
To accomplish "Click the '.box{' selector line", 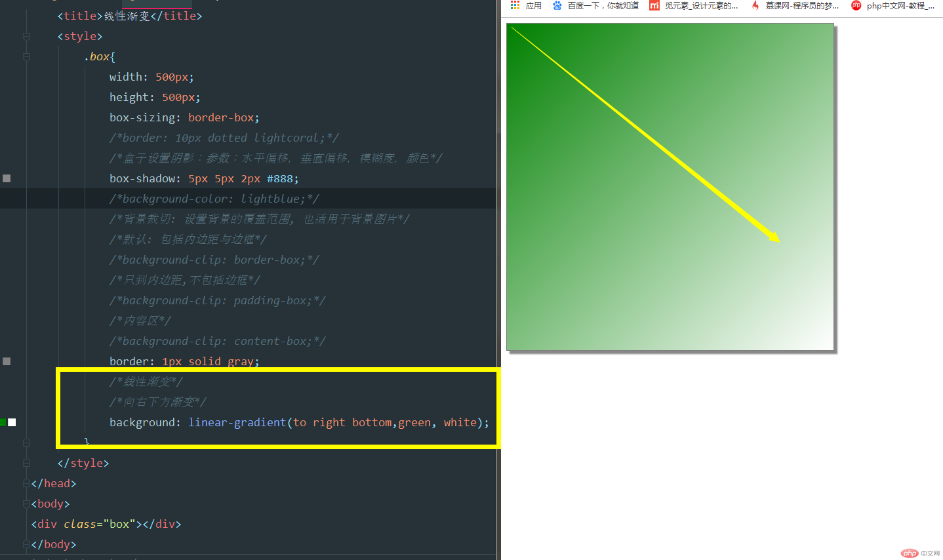I will (x=100, y=56).
